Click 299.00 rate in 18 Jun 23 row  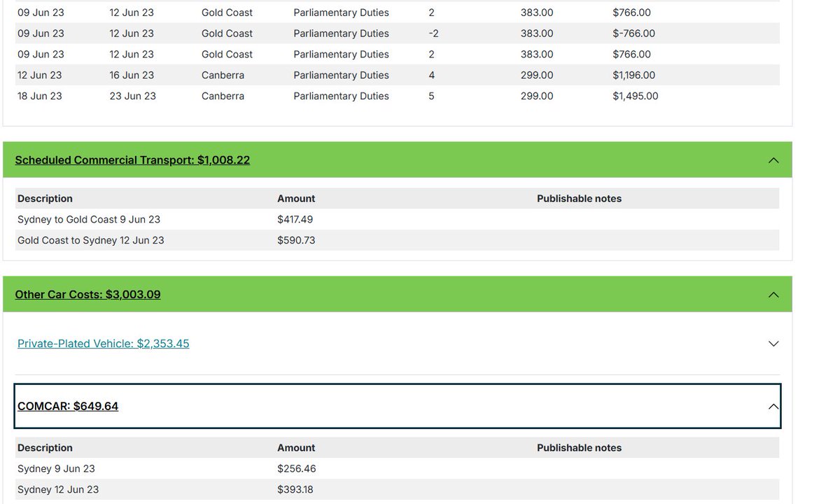coord(537,96)
